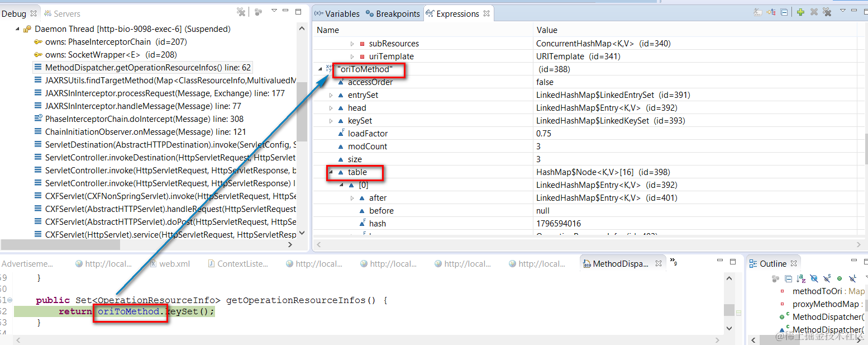
Task: Click Focus on Active Task icon in Outline
Action: [x=775, y=278]
